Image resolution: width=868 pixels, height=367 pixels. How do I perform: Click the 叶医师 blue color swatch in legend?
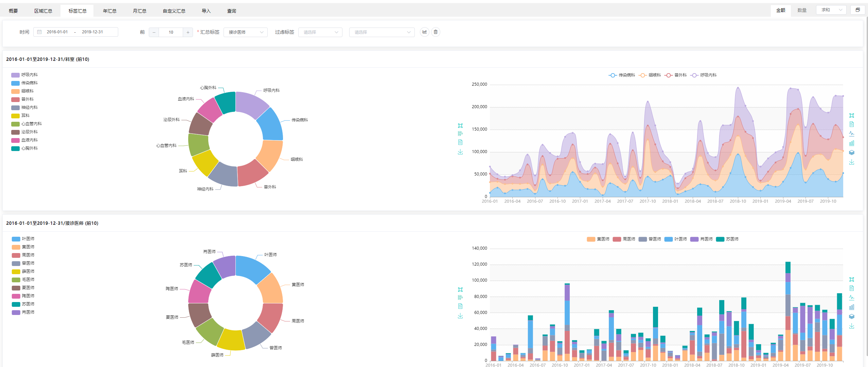point(16,239)
